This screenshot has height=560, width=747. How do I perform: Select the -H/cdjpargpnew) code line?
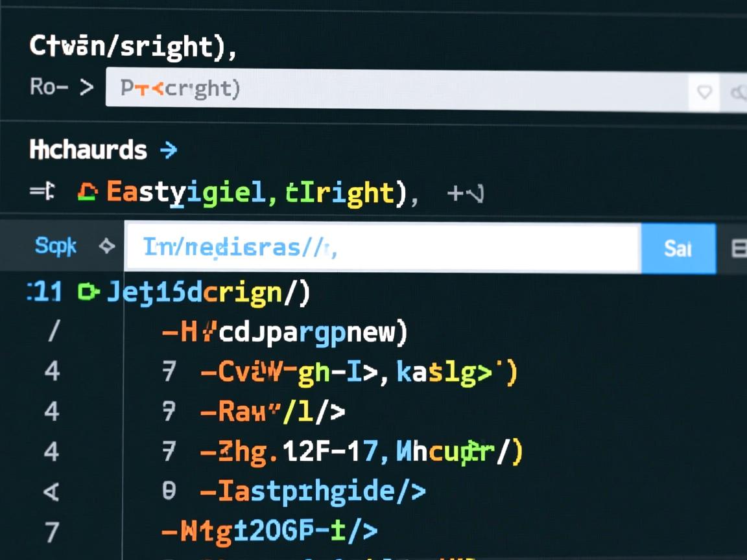[x=284, y=332]
